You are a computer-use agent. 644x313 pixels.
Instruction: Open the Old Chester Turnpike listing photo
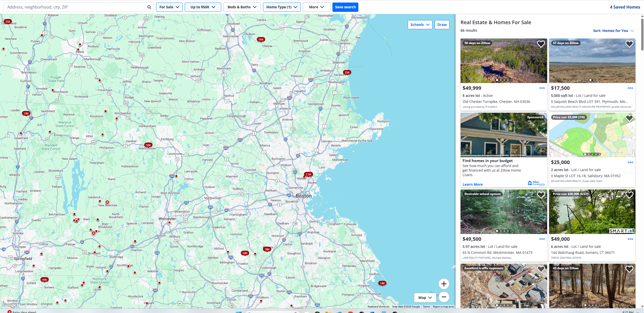coord(504,61)
